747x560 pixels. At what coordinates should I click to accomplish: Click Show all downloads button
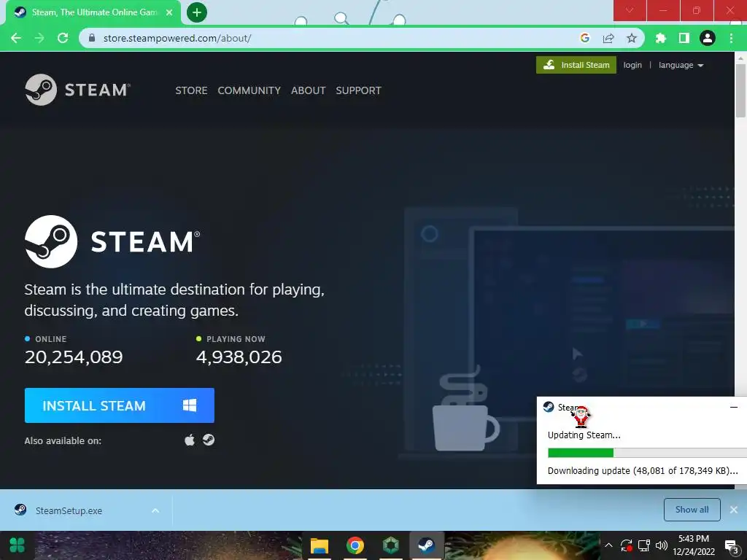pyautogui.click(x=692, y=510)
